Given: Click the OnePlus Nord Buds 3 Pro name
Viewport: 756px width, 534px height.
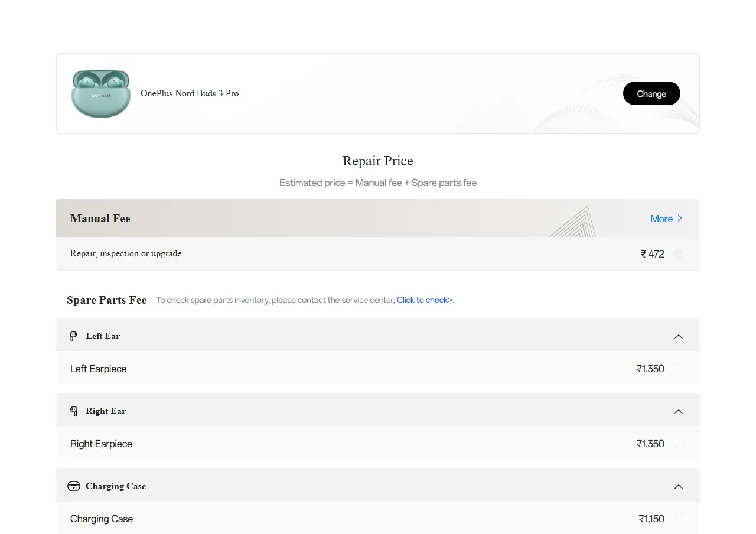Looking at the screenshot, I should point(190,93).
